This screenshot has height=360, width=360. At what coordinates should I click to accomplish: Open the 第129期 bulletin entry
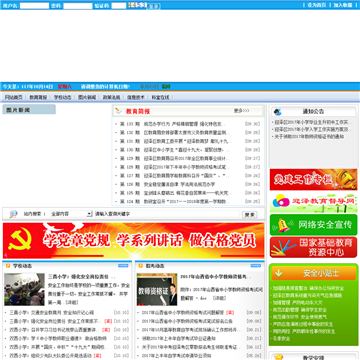[175, 158]
